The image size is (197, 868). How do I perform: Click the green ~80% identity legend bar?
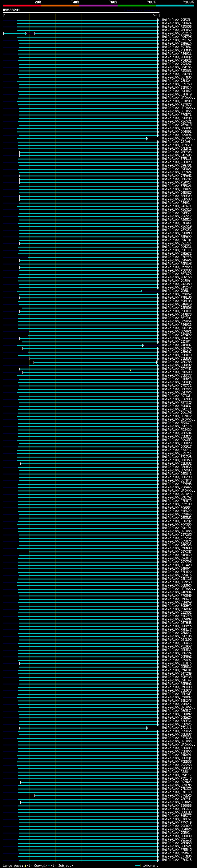[x=137, y=6]
